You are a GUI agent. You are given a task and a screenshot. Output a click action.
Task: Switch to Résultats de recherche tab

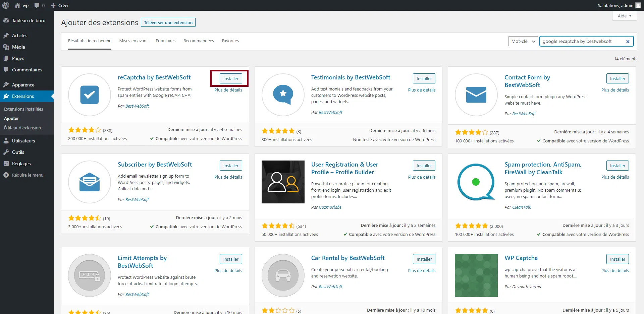tap(90, 41)
